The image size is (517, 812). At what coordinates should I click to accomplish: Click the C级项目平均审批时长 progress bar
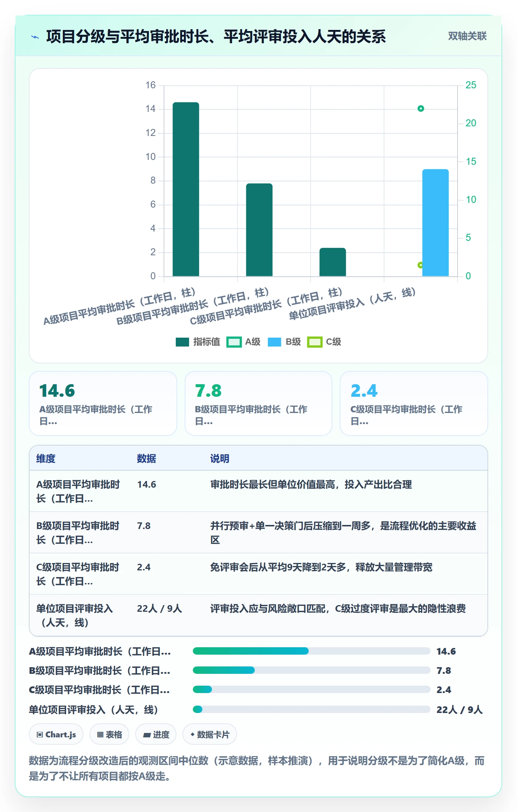(311, 689)
